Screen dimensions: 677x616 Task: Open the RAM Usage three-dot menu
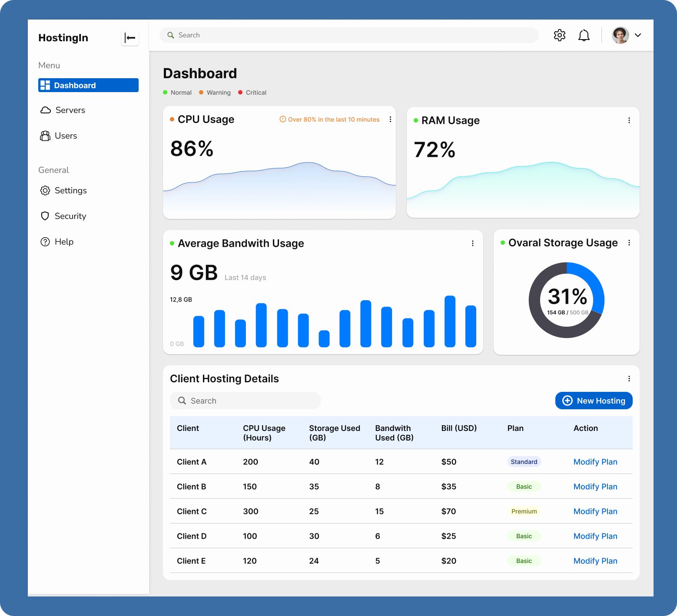[x=629, y=120]
